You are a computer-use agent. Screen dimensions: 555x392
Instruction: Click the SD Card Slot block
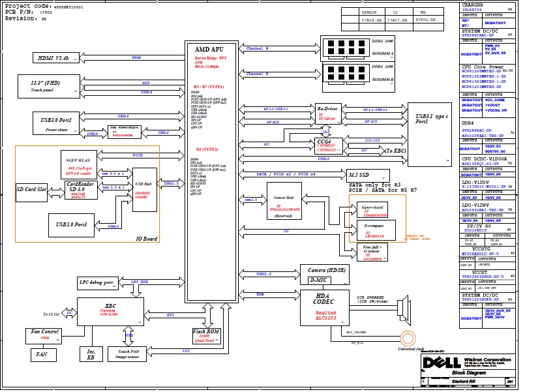31,192
